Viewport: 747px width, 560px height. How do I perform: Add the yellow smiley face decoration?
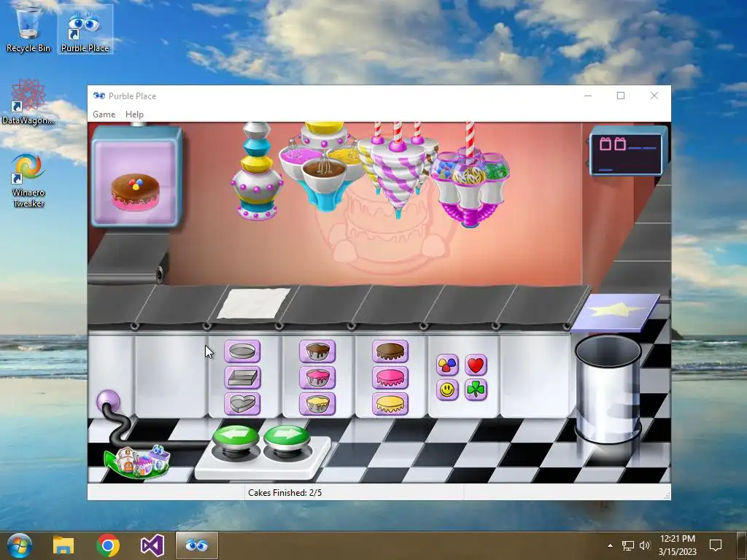[447, 390]
